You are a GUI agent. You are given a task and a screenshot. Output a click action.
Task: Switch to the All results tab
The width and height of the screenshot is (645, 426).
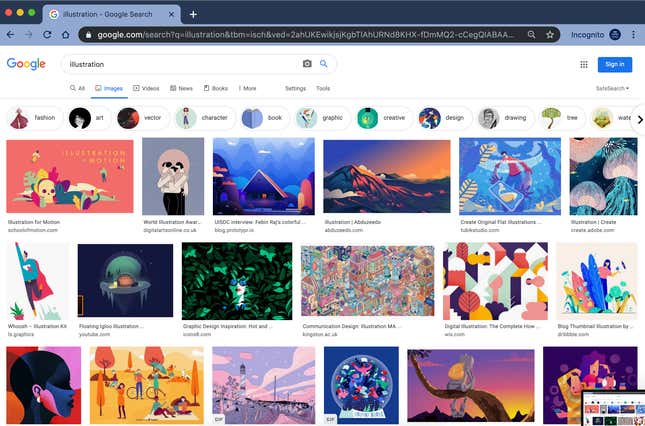coord(77,88)
